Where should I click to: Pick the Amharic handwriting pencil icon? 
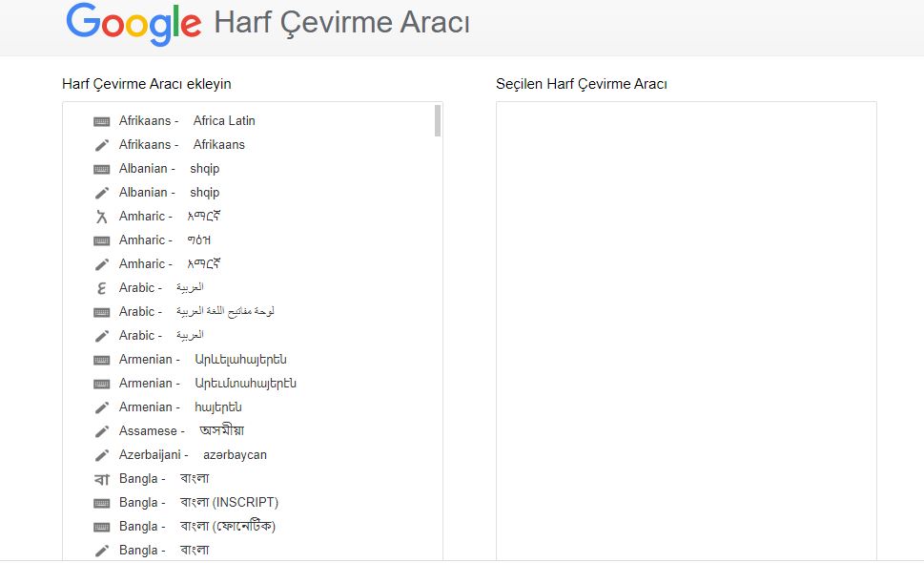click(101, 264)
